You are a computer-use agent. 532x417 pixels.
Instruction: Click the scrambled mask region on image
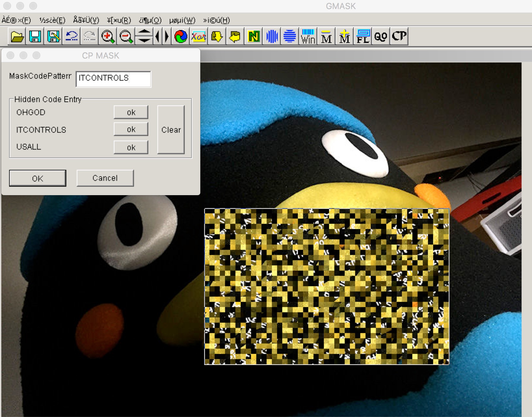pos(326,286)
